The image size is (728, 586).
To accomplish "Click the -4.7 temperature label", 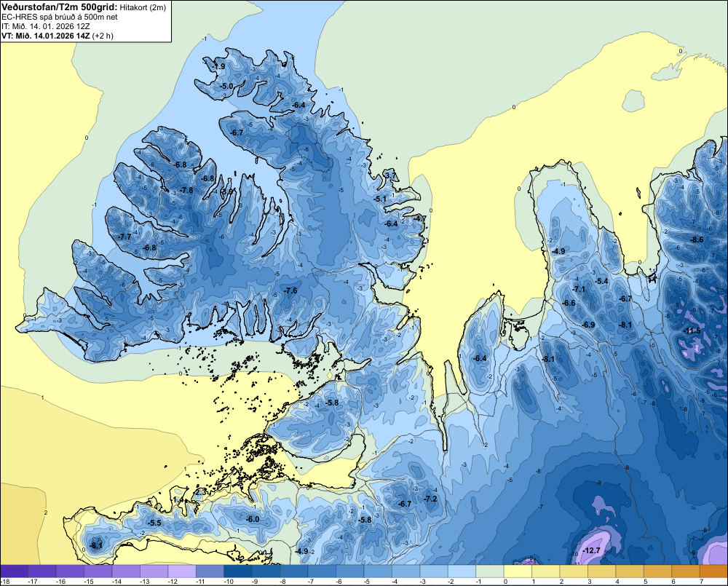I will click(x=420, y=218).
